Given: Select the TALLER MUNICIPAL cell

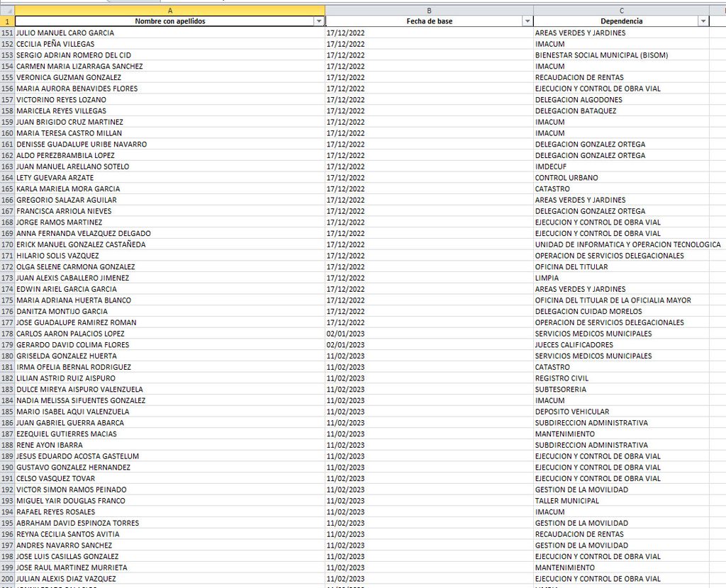Looking at the screenshot, I should [621, 501].
